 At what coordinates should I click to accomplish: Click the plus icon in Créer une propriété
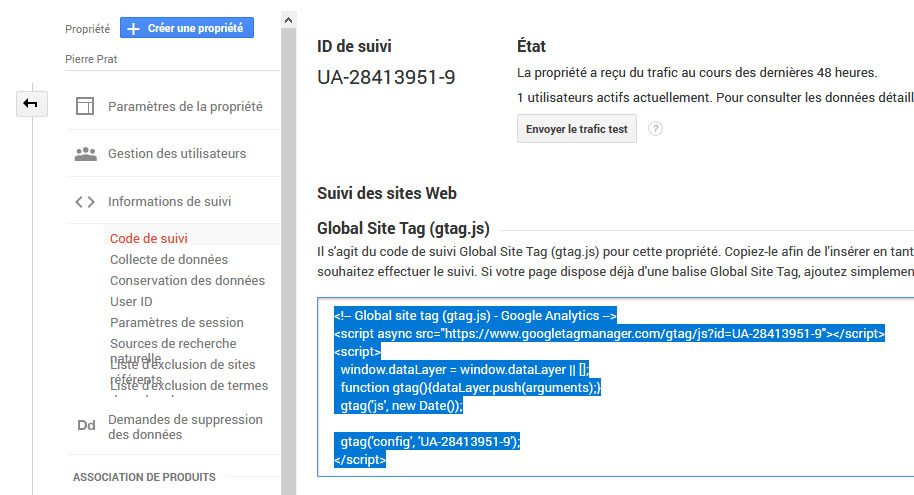133,29
